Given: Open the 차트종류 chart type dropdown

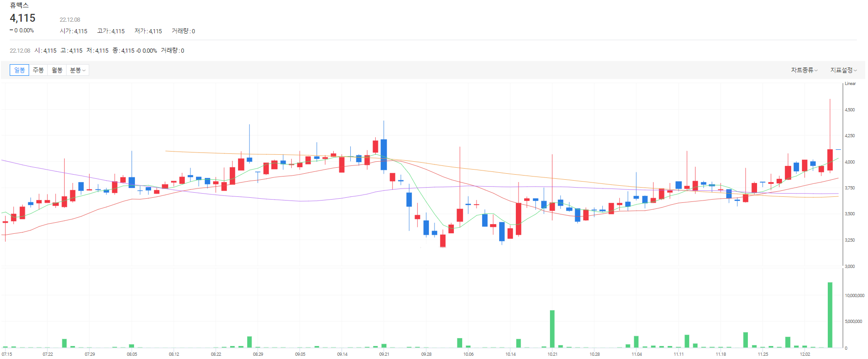Looking at the screenshot, I should (x=804, y=70).
